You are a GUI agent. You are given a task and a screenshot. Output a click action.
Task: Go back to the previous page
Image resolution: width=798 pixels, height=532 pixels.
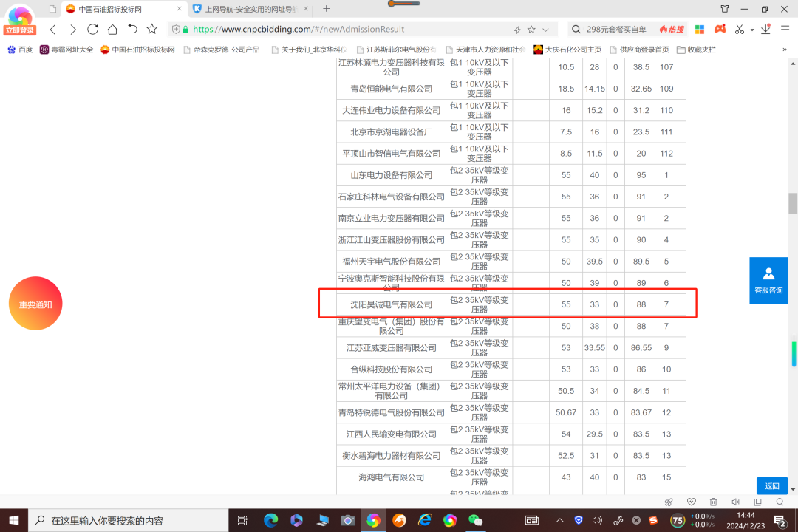click(53, 30)
